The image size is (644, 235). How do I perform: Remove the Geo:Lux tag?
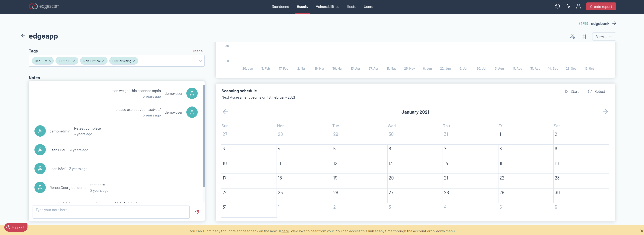point(50,61)
